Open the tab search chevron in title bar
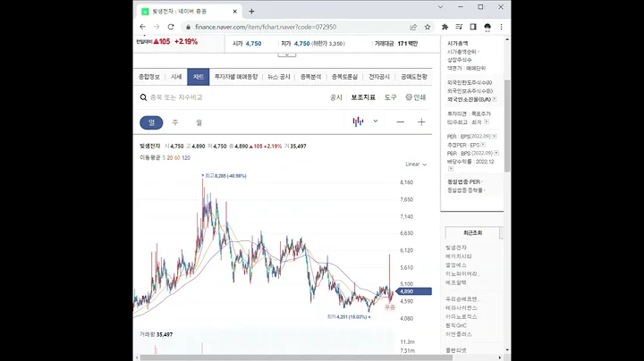The width and height of the screenshot is (644, 361). [x=440, y=7]
